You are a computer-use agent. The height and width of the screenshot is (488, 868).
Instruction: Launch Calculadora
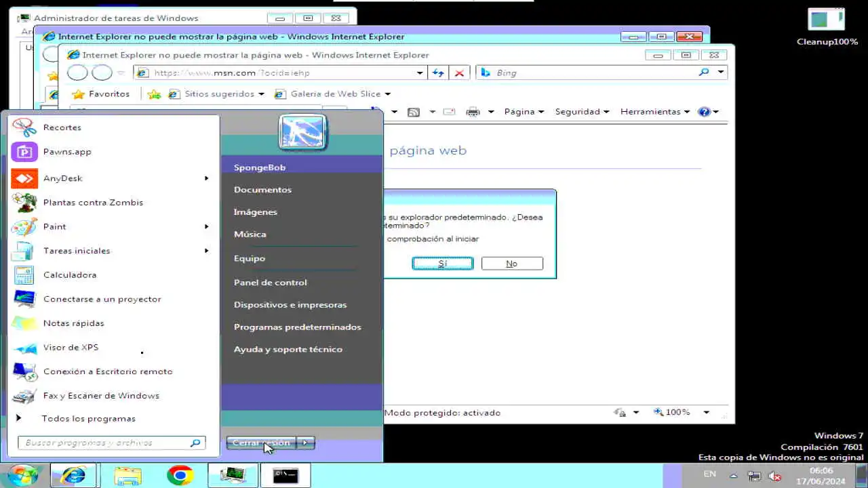click(x=113, y=275)
